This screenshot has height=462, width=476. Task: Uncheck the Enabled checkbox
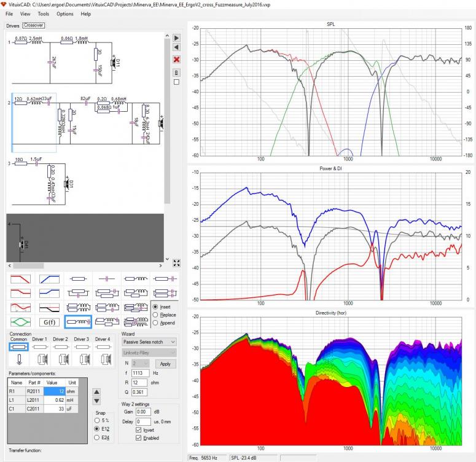pyautogui.click(x=139, y=437)
